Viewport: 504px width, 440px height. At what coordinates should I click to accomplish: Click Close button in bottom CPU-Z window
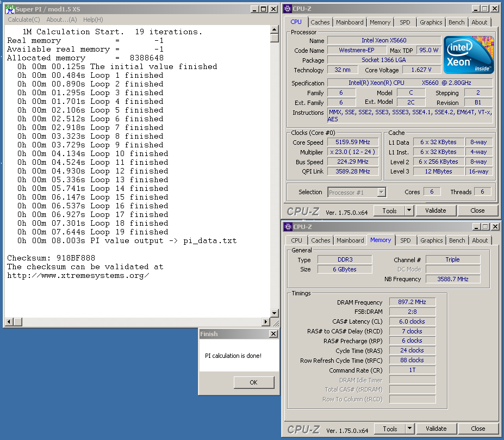coord(478,429)
